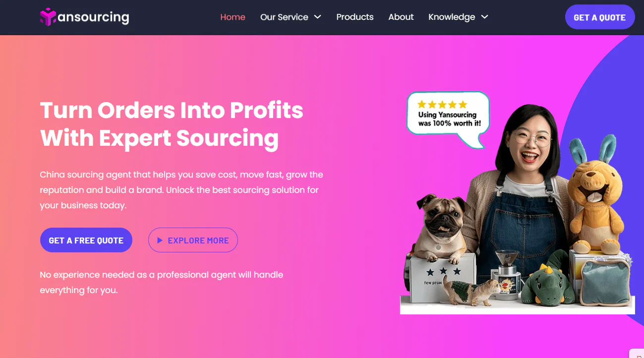
Task: Click the Yansourcing logo text
Action: [93, 17]
